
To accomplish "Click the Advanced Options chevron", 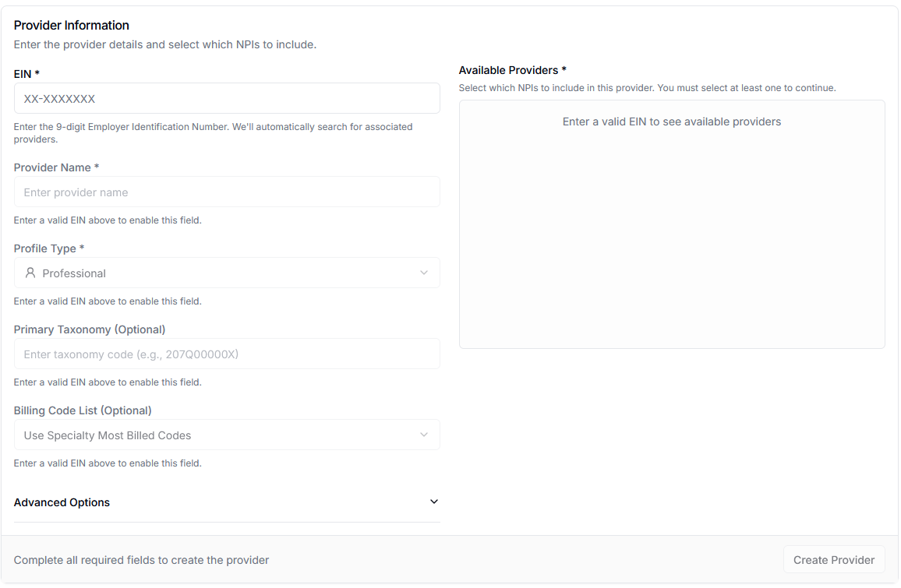I will 434,502.
